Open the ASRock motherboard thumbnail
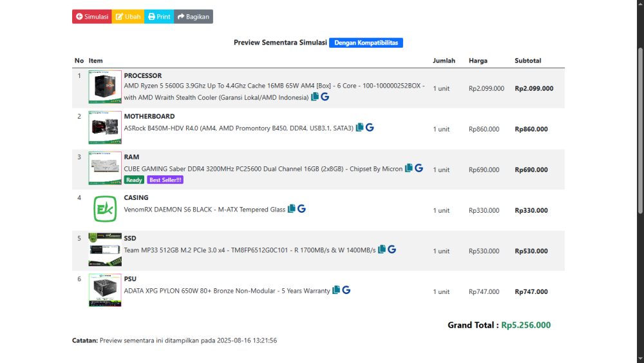644x363 pixels. coord(105,128)
